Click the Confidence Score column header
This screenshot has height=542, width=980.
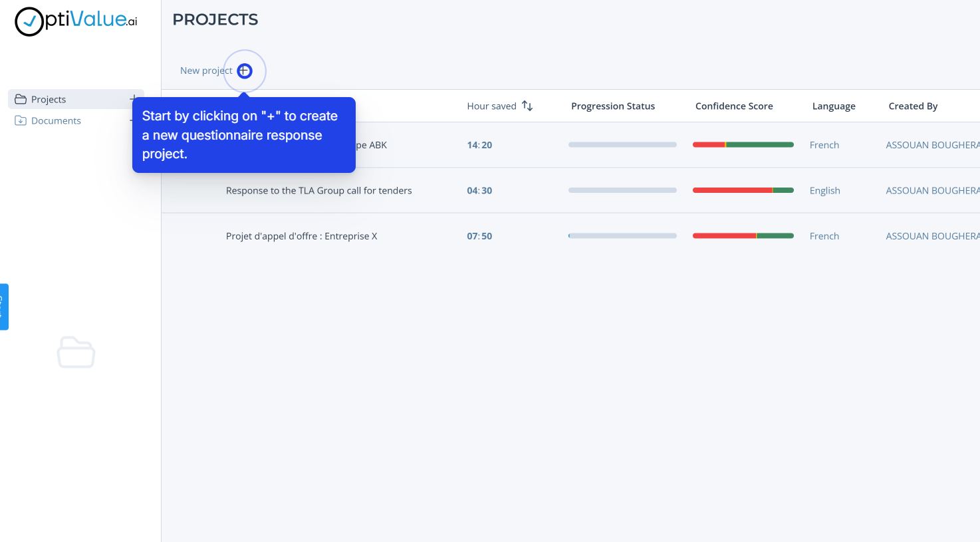tap(734, 106)
